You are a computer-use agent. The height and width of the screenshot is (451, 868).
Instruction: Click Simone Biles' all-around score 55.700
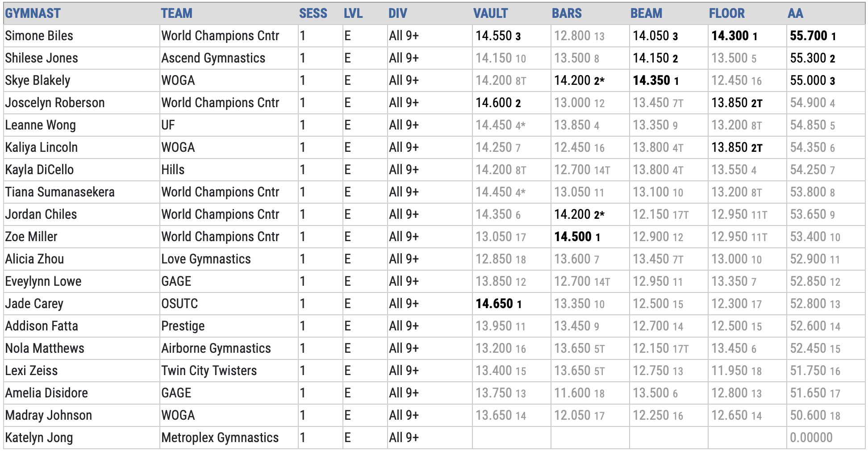(x=809, y=36)
